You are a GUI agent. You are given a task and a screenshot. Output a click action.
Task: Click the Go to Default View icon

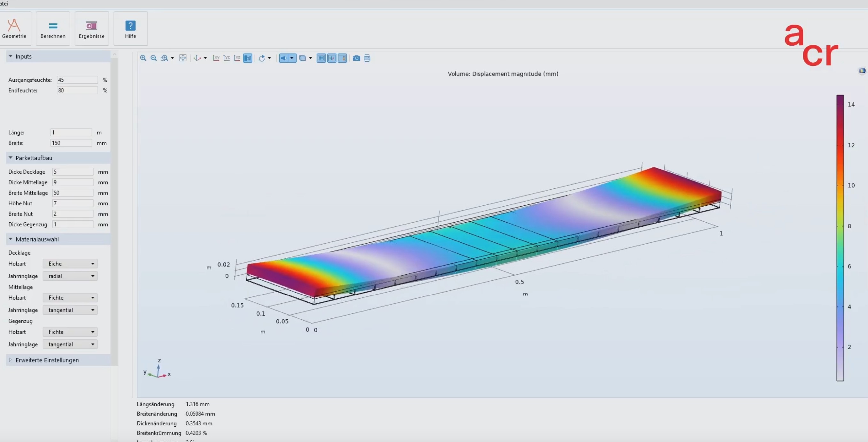[197, 58]
